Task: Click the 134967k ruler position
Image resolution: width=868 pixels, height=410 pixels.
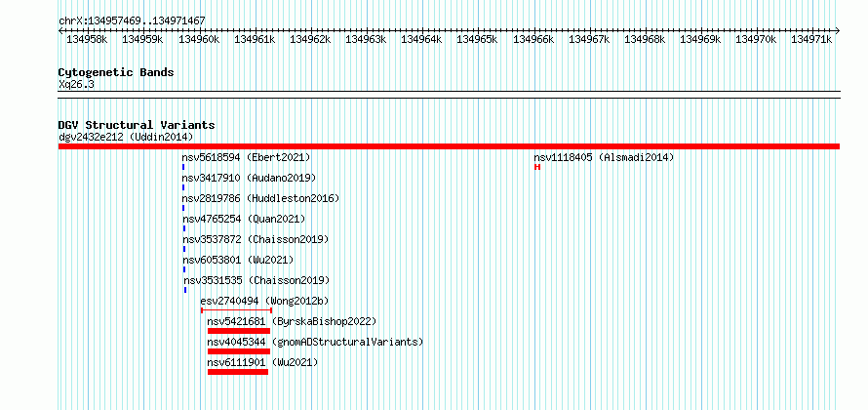Action: pos(589,39)
